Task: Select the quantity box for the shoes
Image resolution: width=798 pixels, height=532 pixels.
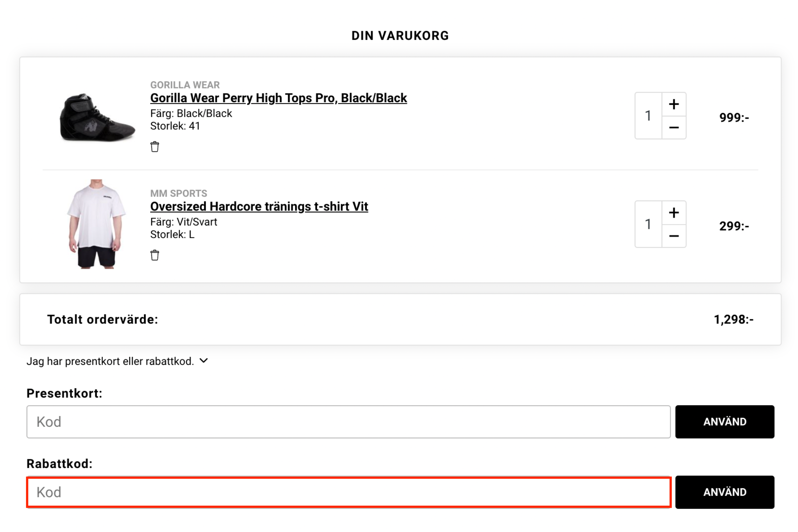Action: (x=648, y=116)
